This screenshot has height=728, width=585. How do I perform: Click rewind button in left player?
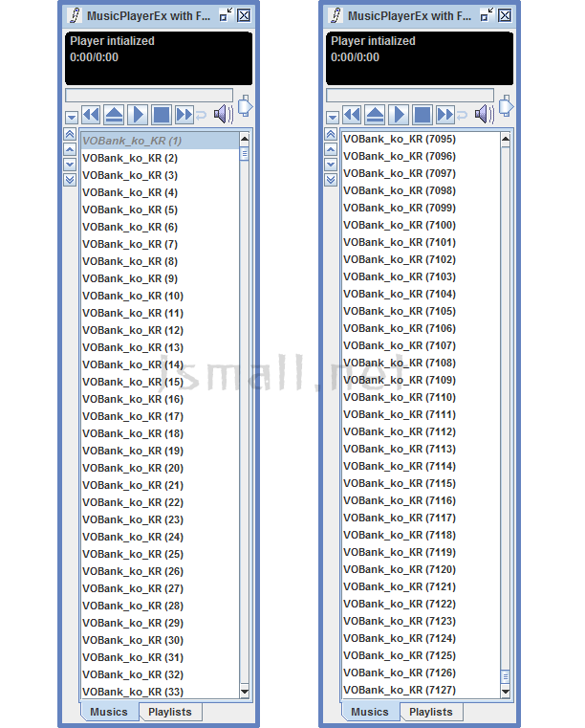[91, 115]
